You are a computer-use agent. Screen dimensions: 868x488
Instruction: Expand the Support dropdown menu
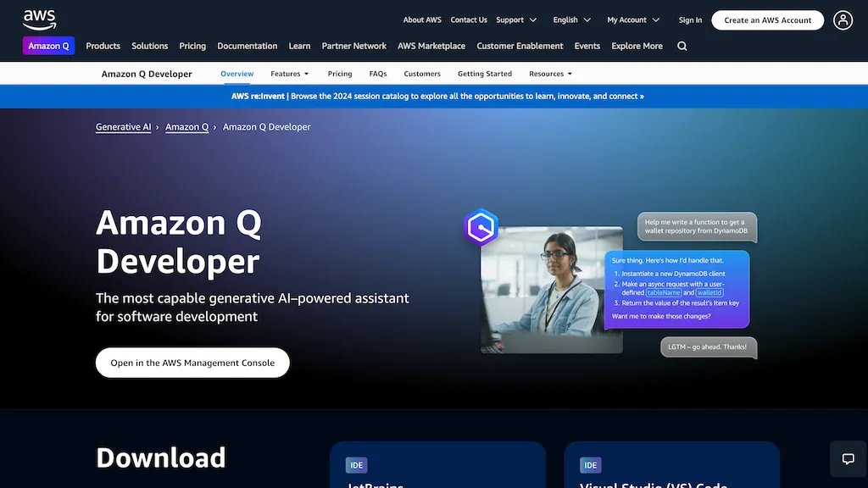(x=515, y=20)
